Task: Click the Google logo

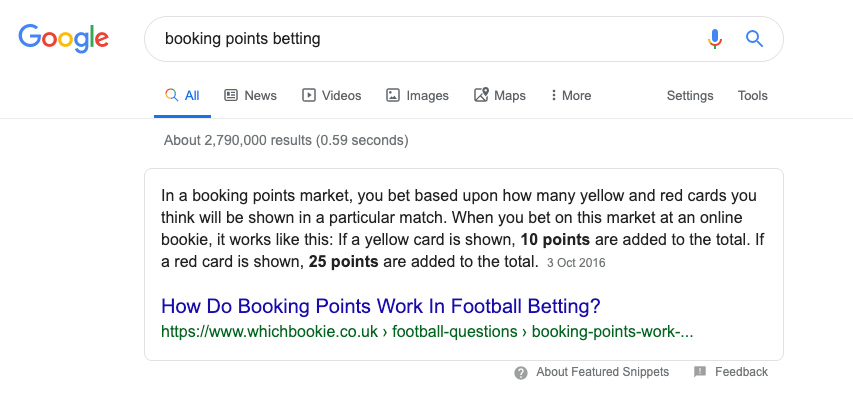Action: click(64, 39)
